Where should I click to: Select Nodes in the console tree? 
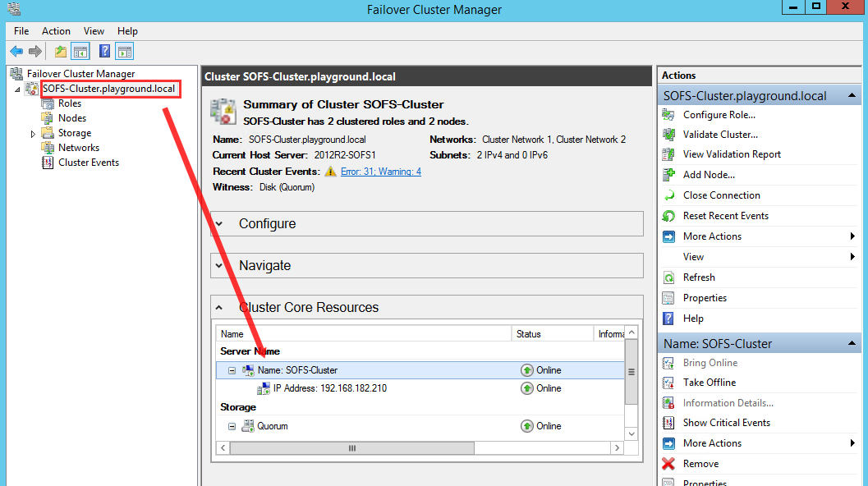pyautogui.click(x=72, y=118)
